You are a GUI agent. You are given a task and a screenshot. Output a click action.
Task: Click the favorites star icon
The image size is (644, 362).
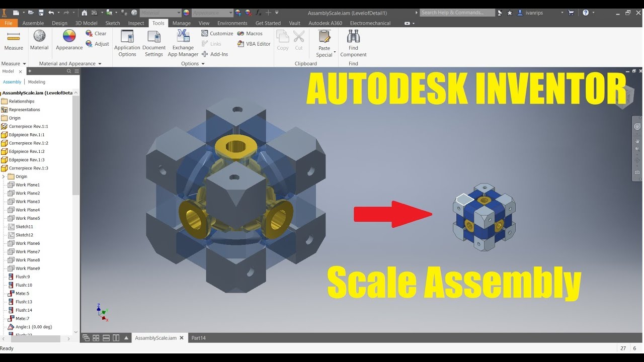pyautogui.click(x=510, y=13)
